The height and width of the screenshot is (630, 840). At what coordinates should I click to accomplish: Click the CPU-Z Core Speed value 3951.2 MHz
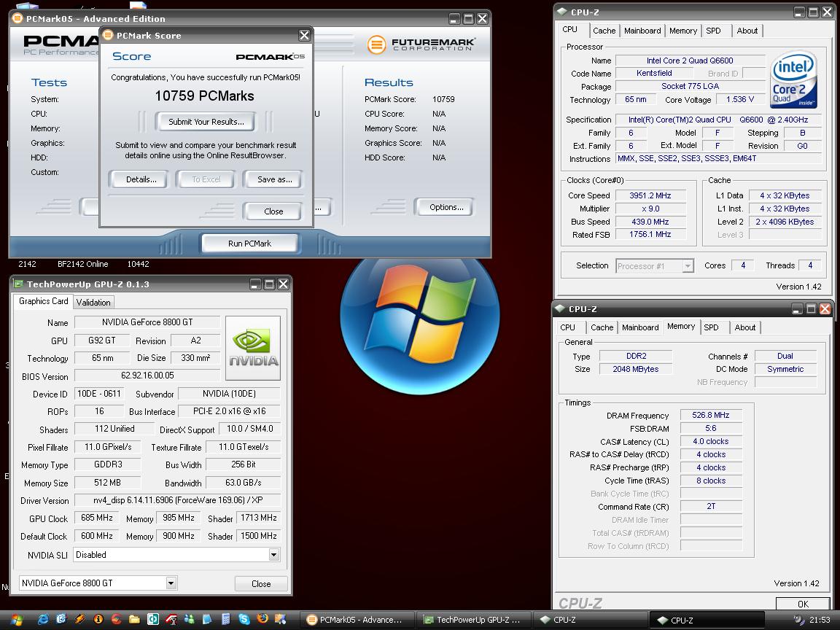pyautogui.click(x=650, y=195)
